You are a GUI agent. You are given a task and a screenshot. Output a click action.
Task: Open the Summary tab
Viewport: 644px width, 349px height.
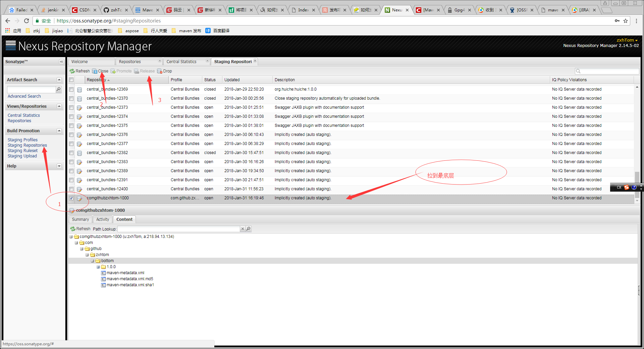click(80, 219)
